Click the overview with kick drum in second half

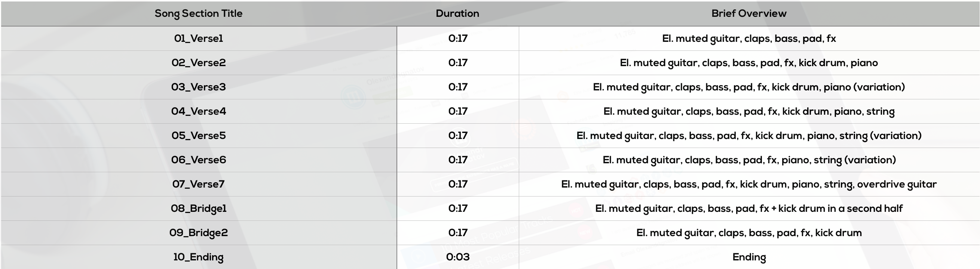749,208
